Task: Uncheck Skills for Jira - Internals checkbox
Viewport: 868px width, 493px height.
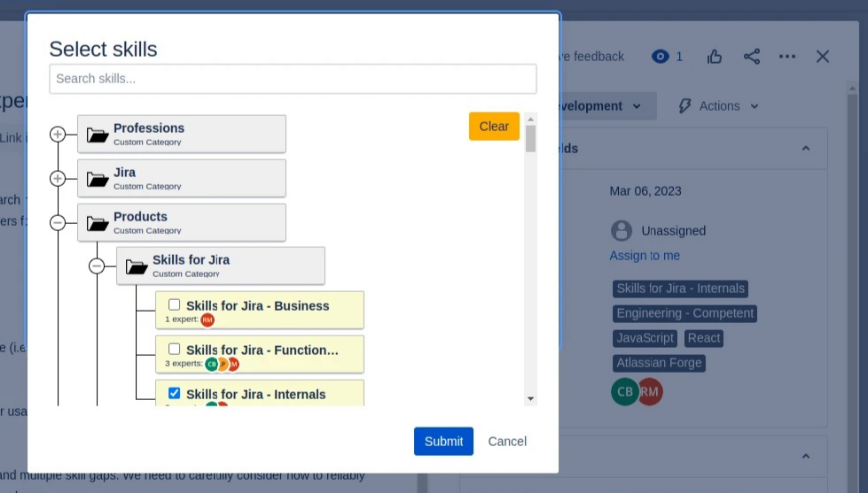Action: click(174, 393)
